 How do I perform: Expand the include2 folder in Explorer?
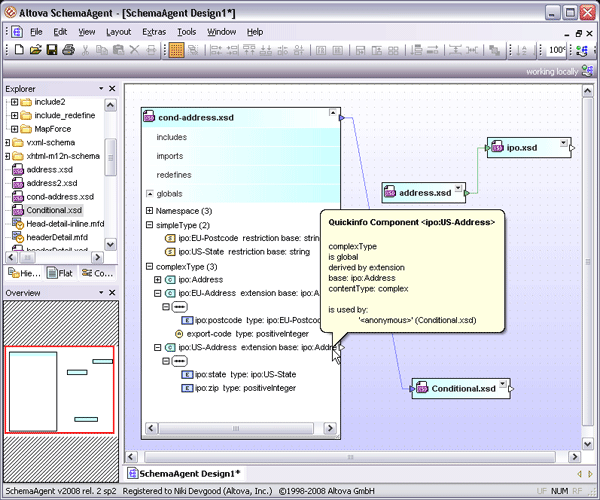pyautogui.click(x=15, y=102)
